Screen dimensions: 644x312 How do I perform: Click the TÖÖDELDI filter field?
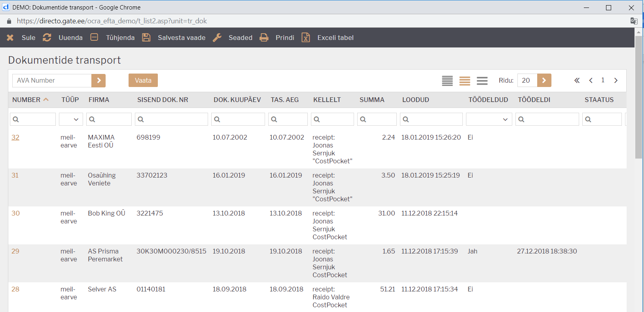[547, 119]
